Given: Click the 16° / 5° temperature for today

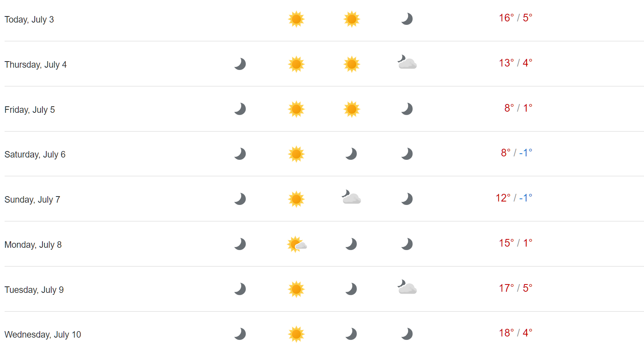Looking at the screenshot, I should [516, 18].
